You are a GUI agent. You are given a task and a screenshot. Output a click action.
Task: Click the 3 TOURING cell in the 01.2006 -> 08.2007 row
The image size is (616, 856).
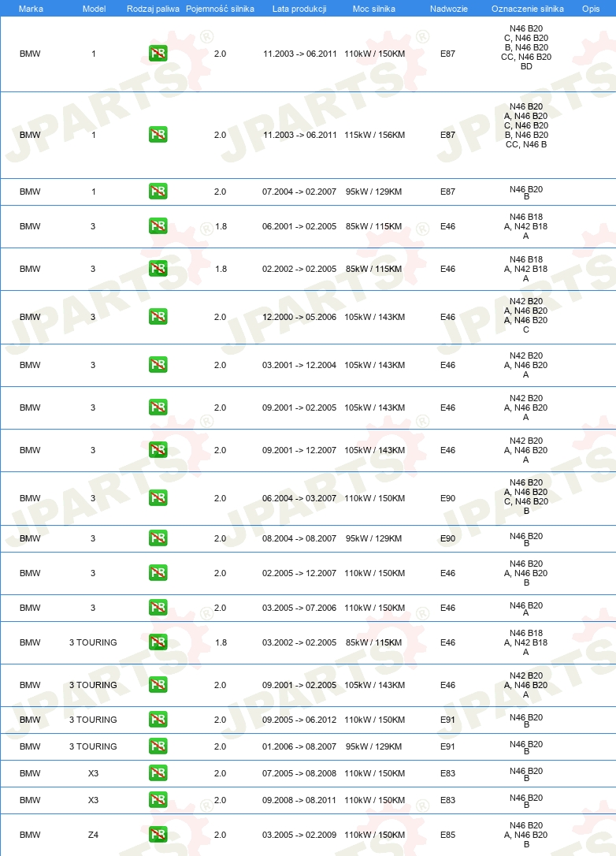(93, 746)
